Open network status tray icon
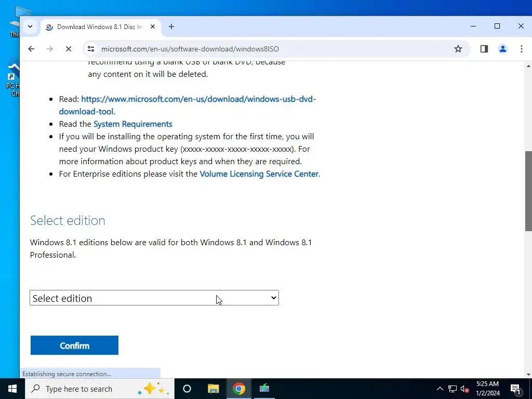Image resolution: width=532 pixels, height=399 pixels. (x=453, y=389)
